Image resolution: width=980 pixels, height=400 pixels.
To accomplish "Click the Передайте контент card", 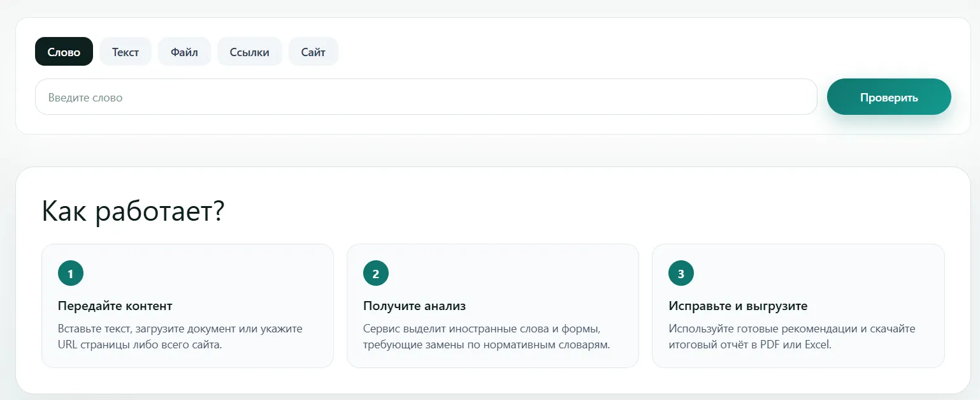I will (187, 306).
